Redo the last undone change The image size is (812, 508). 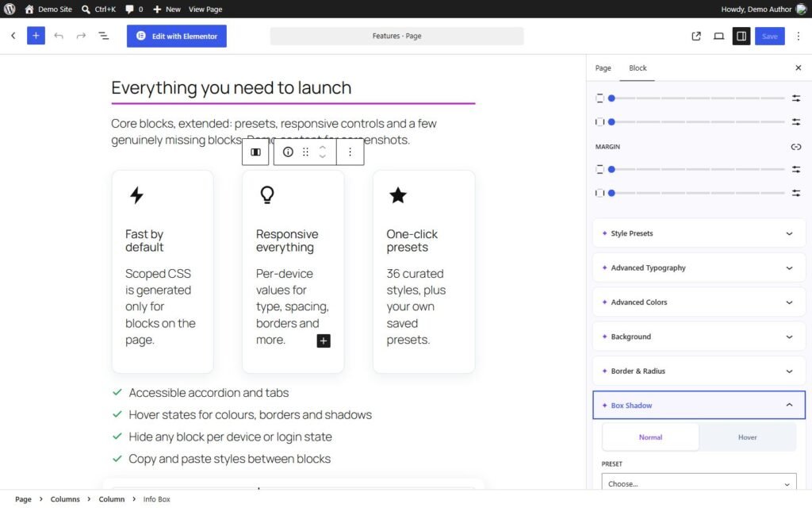(81, 36)
